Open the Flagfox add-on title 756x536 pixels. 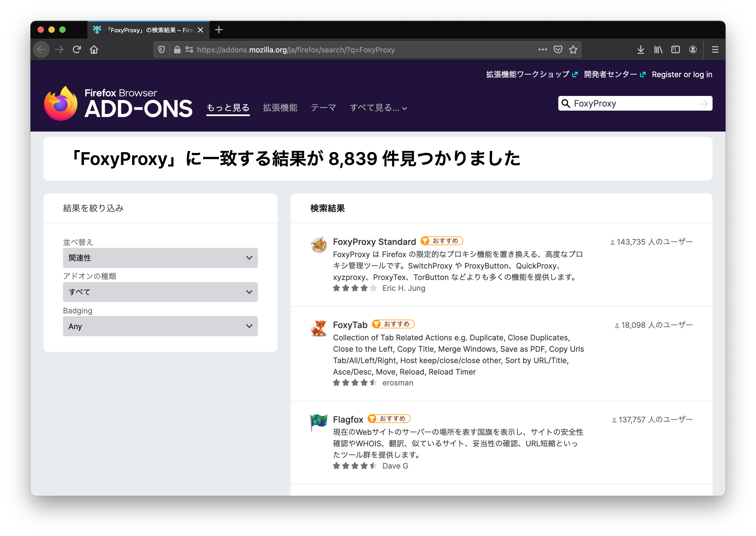click(348, 419)
